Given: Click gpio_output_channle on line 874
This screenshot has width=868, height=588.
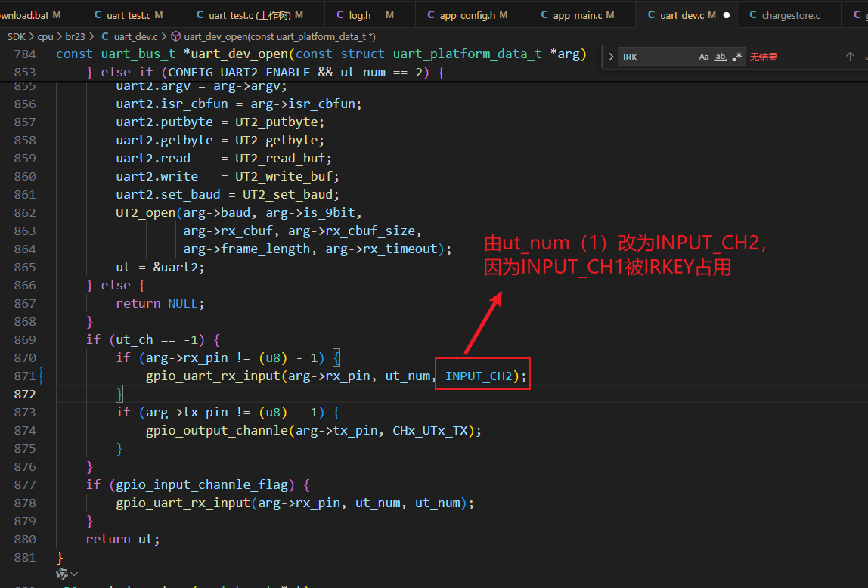Looking at the screenshot, I should 217,430.
